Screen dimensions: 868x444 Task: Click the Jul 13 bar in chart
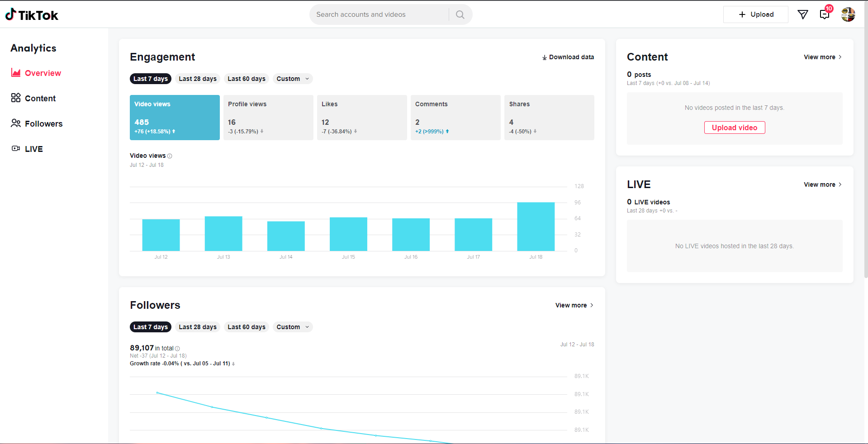pyautogui.click(x=223, y=234)
